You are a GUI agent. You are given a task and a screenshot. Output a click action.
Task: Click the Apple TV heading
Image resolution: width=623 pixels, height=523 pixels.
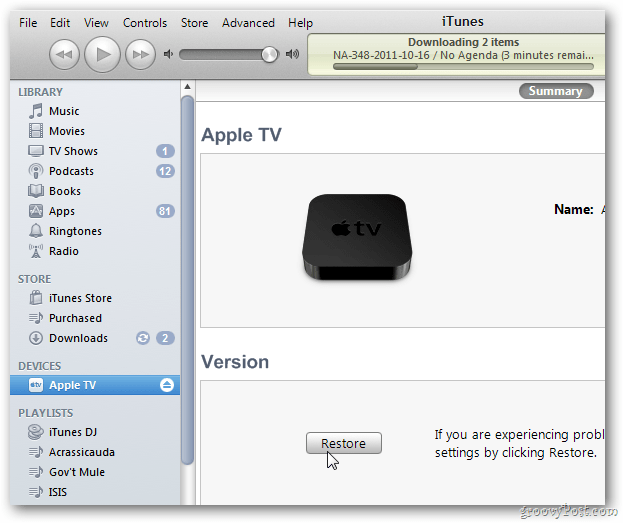(x=241, y=135)
